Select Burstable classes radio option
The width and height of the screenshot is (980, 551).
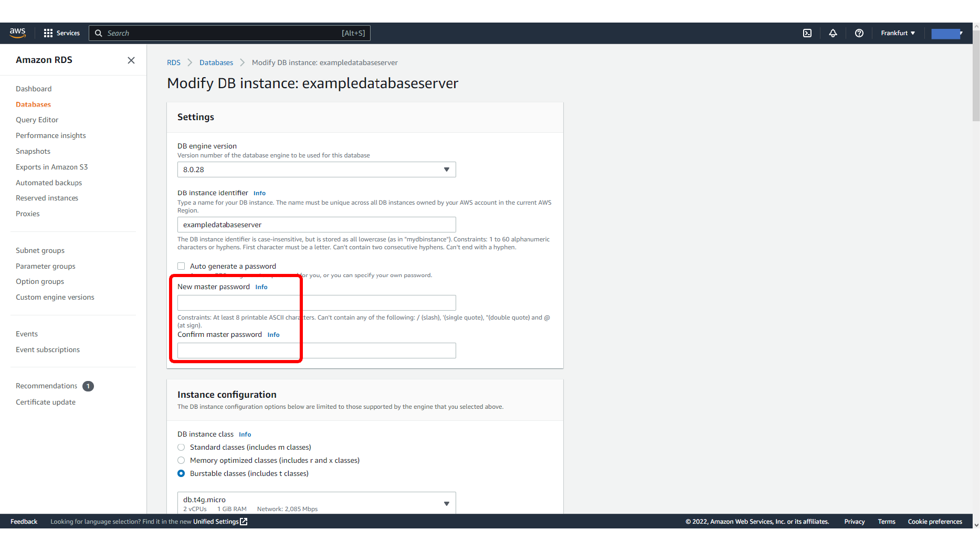(x=181, y=473)
